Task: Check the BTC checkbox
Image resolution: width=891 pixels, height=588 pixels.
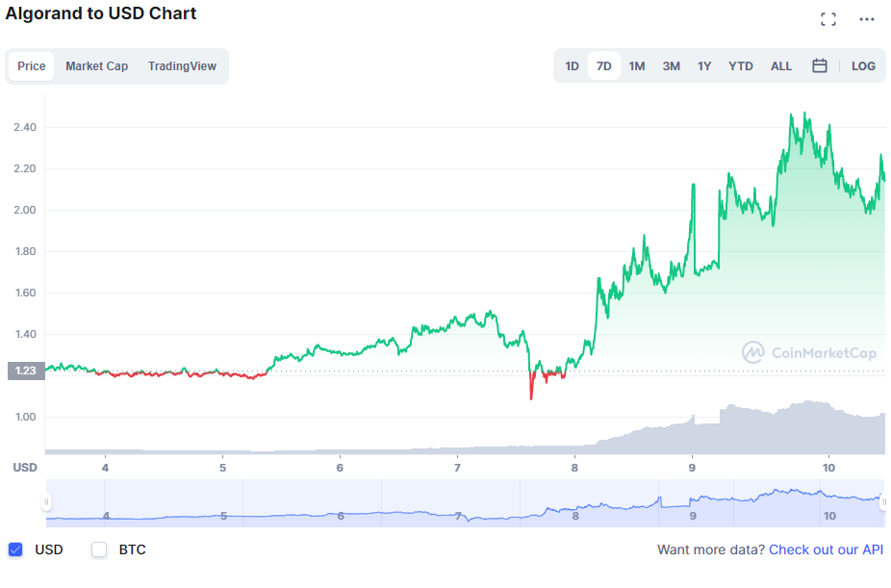Action: [99, 550]
